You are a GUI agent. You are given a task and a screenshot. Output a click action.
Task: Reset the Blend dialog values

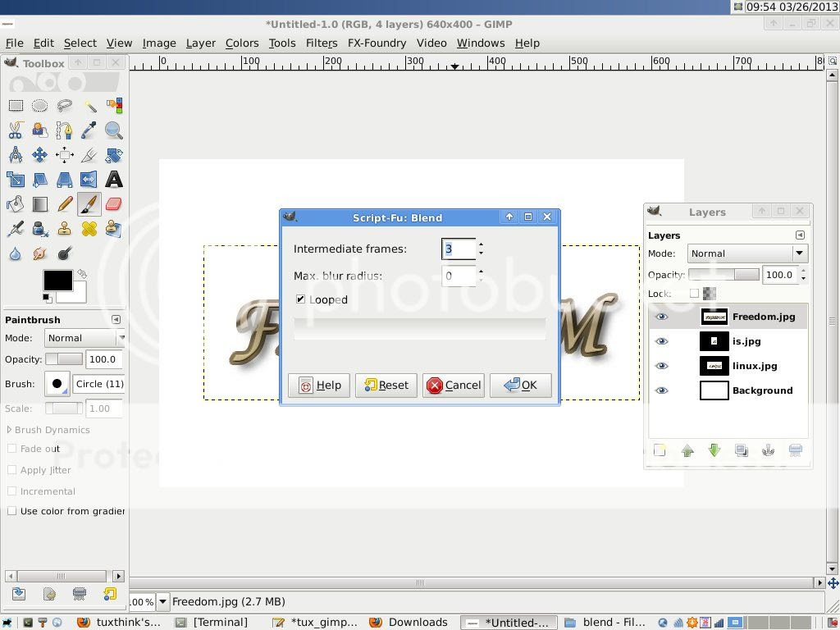pos(386,386)
